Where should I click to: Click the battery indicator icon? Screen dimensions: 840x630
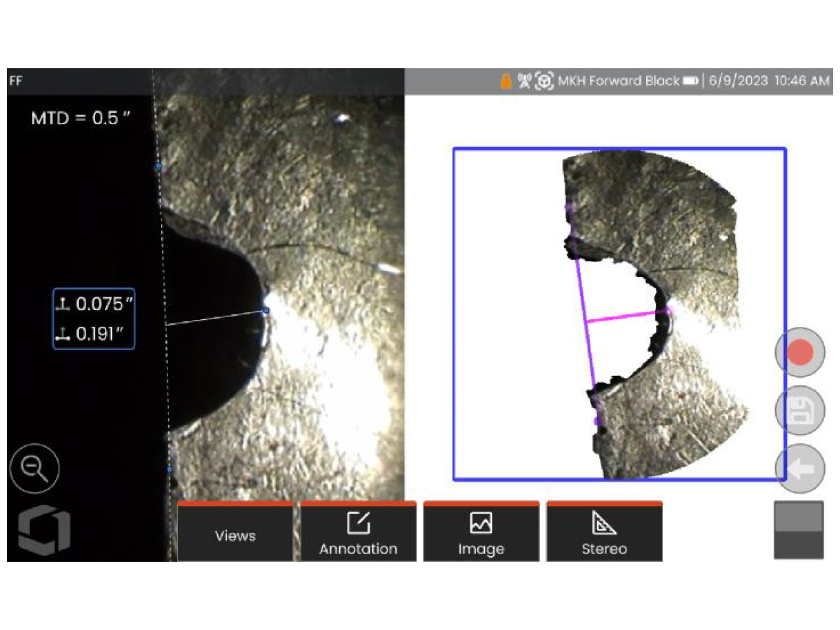[690, 81]
